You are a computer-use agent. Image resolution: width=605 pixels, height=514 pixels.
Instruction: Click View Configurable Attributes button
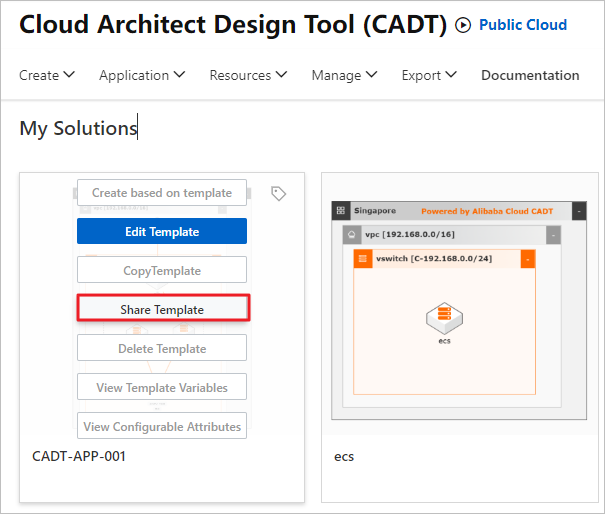click(x=162, y=426)
